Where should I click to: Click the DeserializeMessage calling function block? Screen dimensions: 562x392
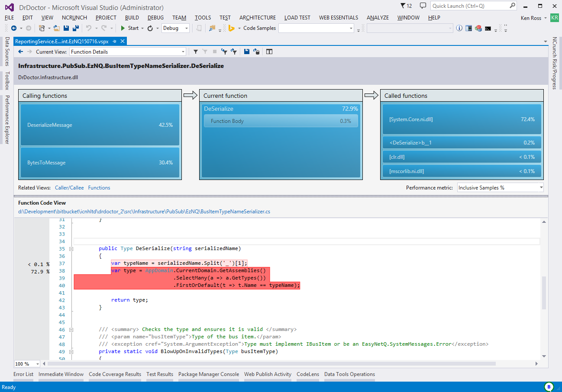(100, 125)
